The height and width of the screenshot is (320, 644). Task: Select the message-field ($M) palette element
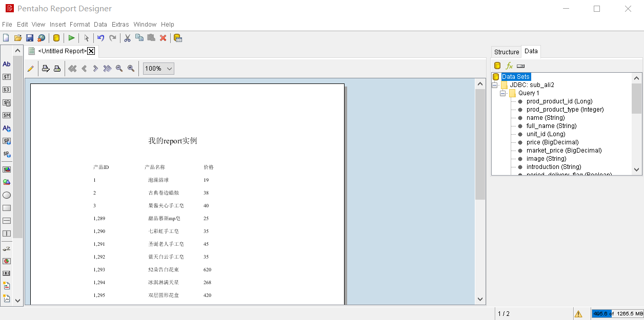[7, 115]
